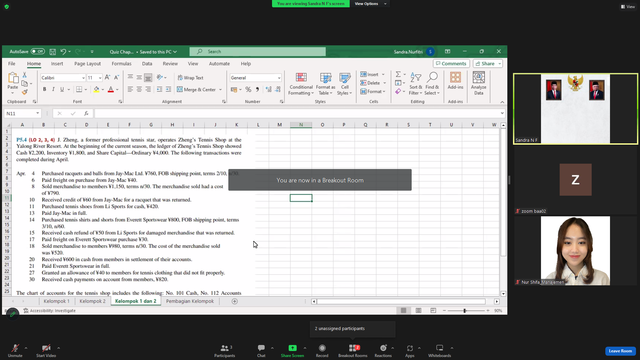This screenshot has height=360, width=640.
Task: Switch to Page Break Preview icon in status bar
Action: point(433,311)
